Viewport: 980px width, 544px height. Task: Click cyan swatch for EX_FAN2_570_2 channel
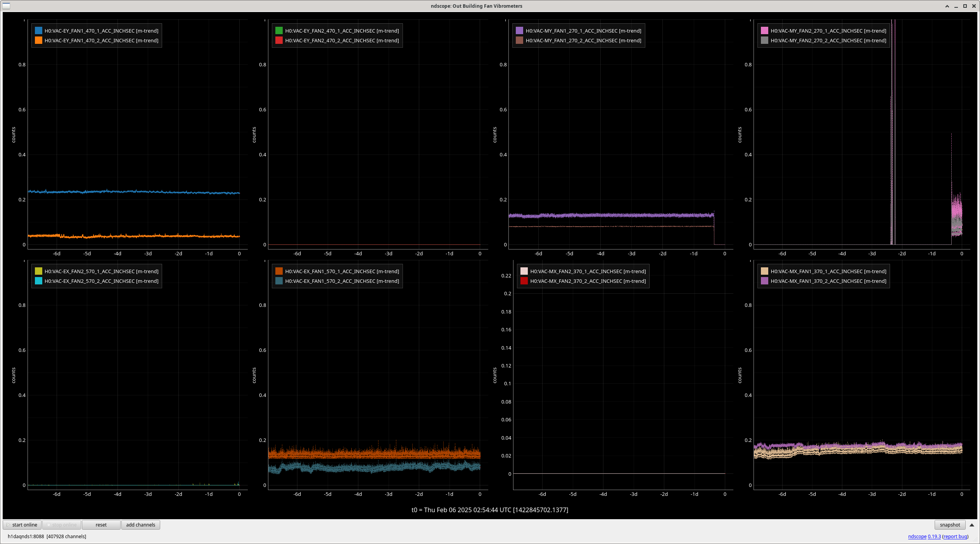(x=38, y=281)
